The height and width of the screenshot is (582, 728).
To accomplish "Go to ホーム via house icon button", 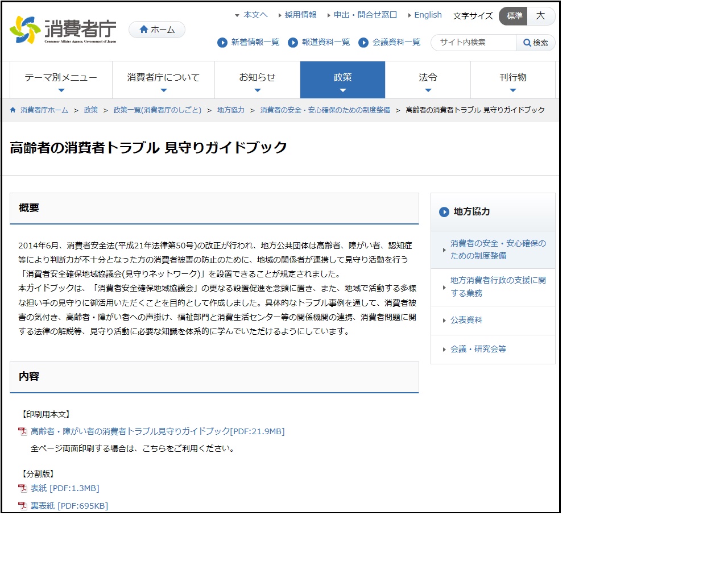I will 157,30.
